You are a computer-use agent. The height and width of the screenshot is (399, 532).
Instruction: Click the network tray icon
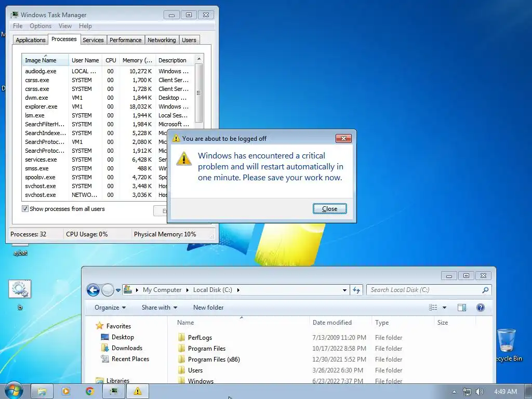click(x=467, y=392)
